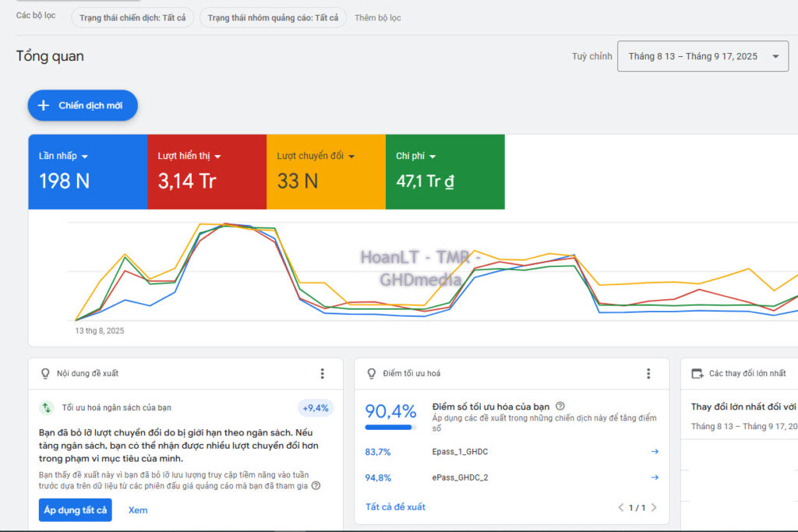
Task: Open the three-dot menu on Nội dung đề xuất card
Action: pos(322,373)
